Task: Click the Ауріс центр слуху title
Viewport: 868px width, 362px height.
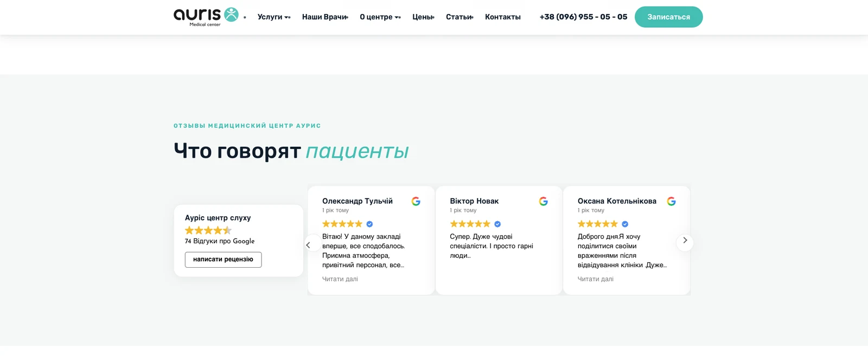Action: point(218,218)
